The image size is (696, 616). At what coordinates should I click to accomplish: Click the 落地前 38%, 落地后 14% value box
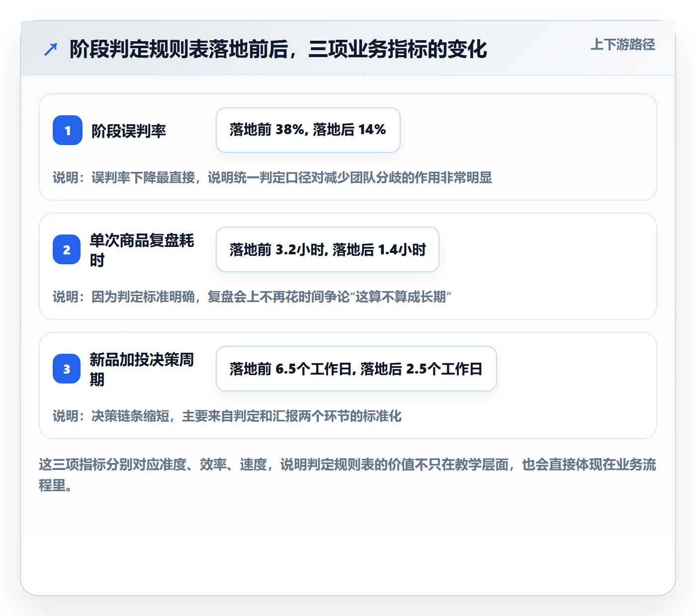[308, 130]
